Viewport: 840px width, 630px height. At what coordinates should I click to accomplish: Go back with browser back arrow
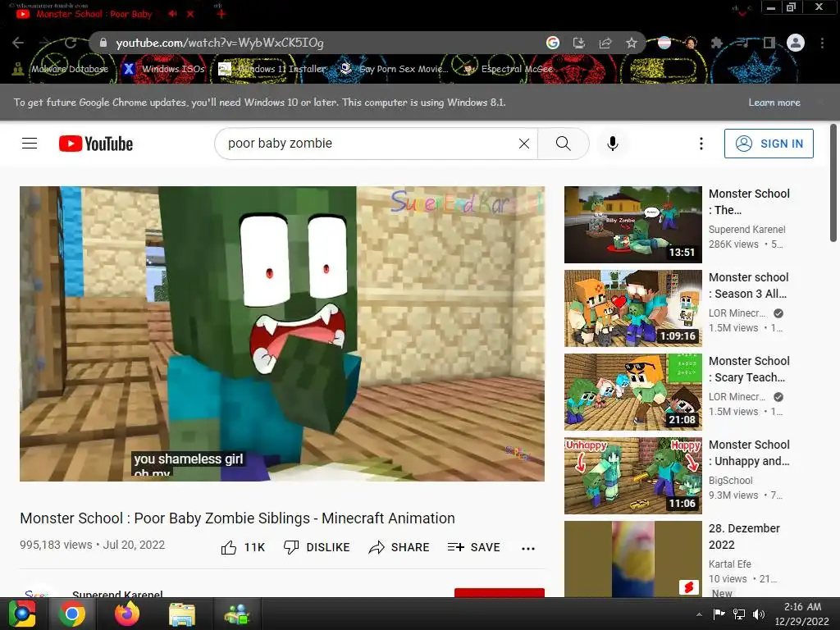[18, 43]
